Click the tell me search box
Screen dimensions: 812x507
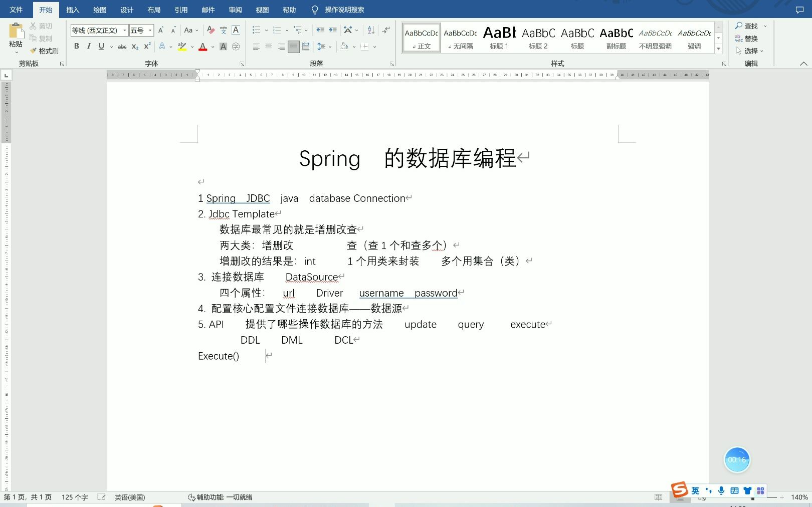338,10
